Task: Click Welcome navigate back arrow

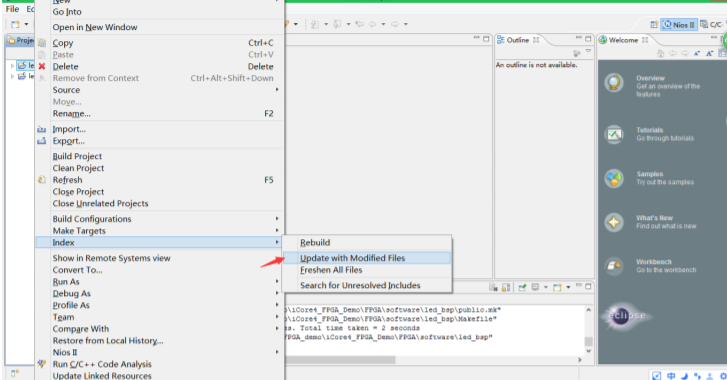Action: [673, 54]
